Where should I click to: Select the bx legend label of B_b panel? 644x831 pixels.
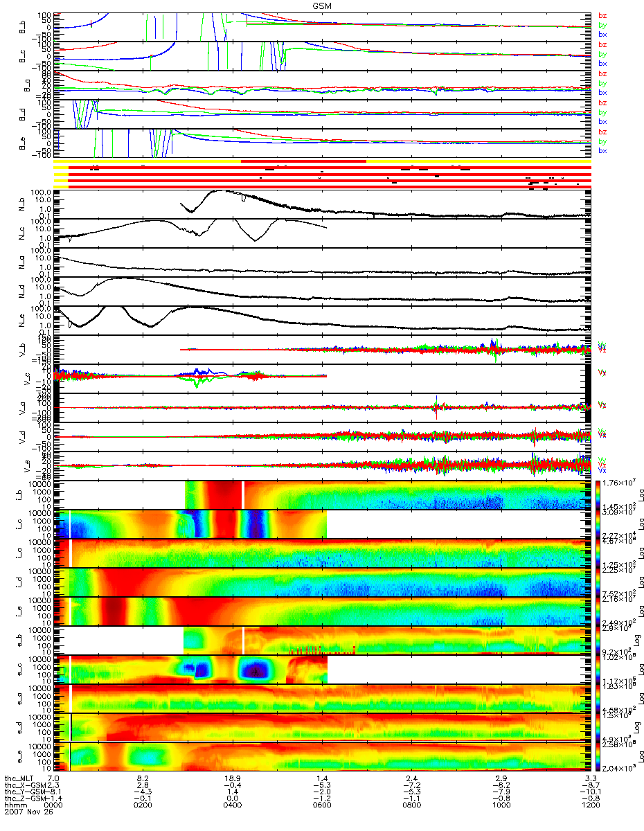point(602,34)
